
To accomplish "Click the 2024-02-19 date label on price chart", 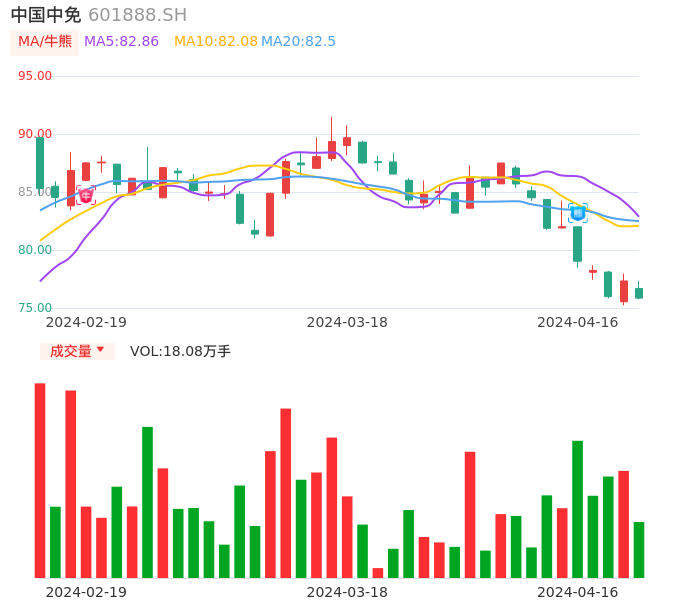I will (x=86, y=322).
